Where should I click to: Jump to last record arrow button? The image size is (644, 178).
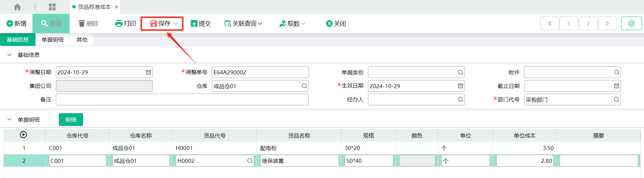click(x=607, y=23)
